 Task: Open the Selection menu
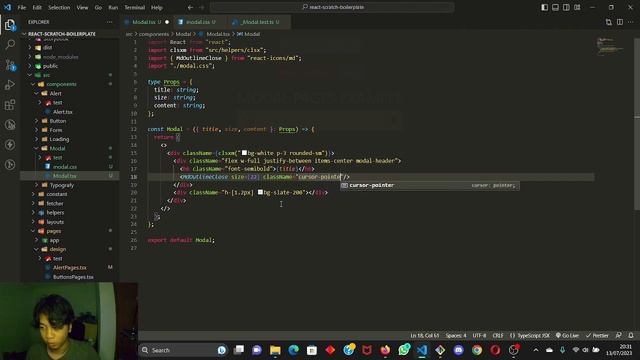click(x=59, y=7)
